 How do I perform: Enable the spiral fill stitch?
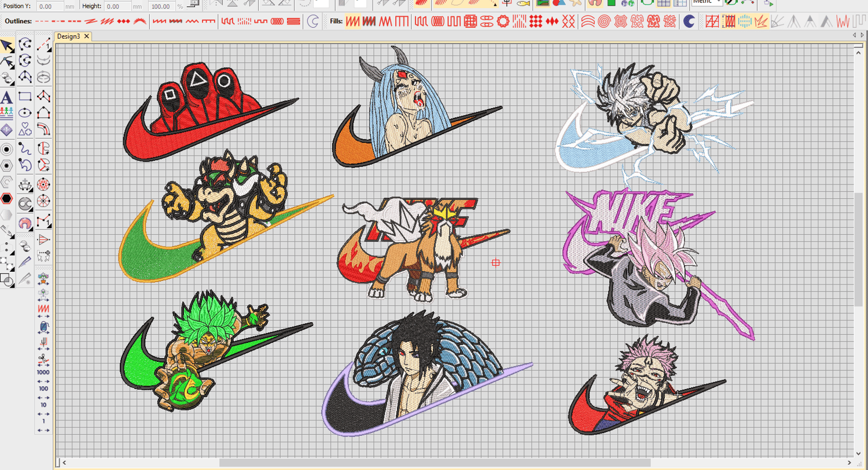tap(604, 21)
